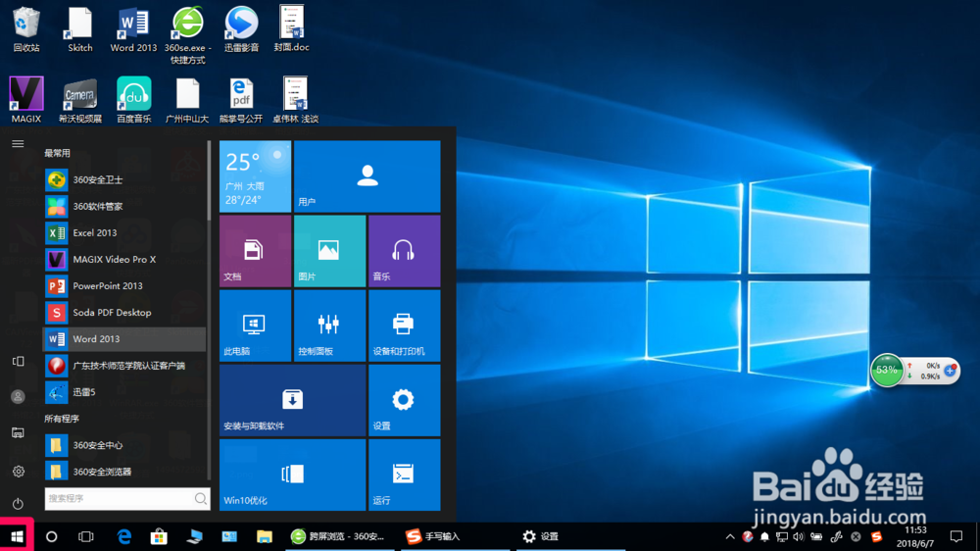The width and height of the screenshot is (980, 551).
Task: Open the 控制面板 control panel tile
Action: (x=329, y=326)
